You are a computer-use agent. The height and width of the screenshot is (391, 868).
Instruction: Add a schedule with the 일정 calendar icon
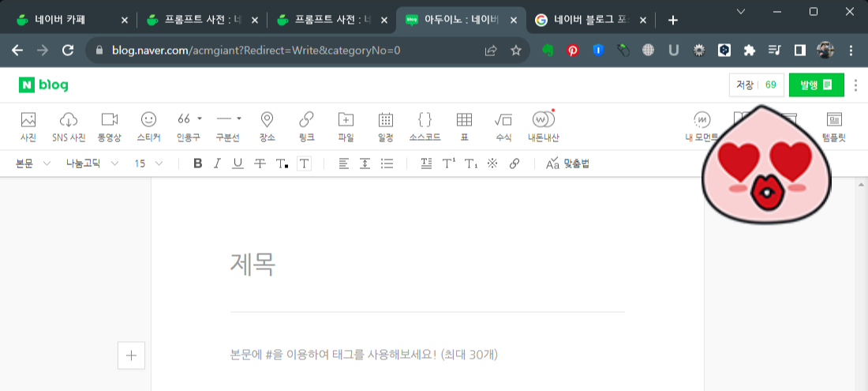386,127
